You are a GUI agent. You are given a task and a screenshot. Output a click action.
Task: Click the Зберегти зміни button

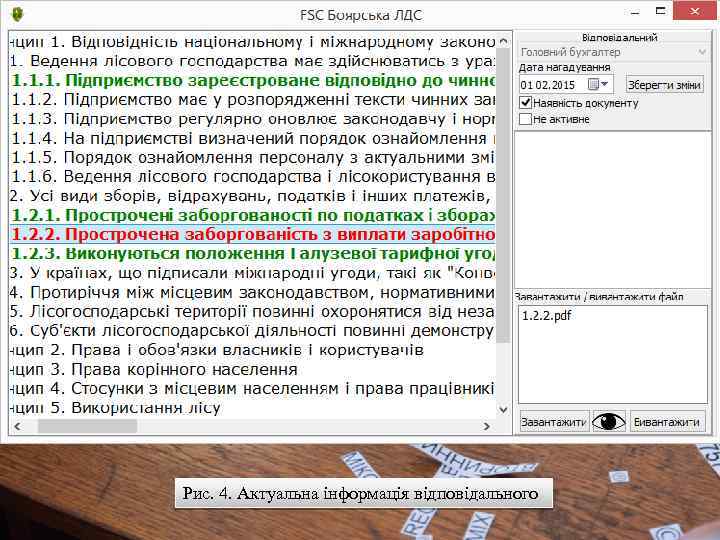pos(664,85)
